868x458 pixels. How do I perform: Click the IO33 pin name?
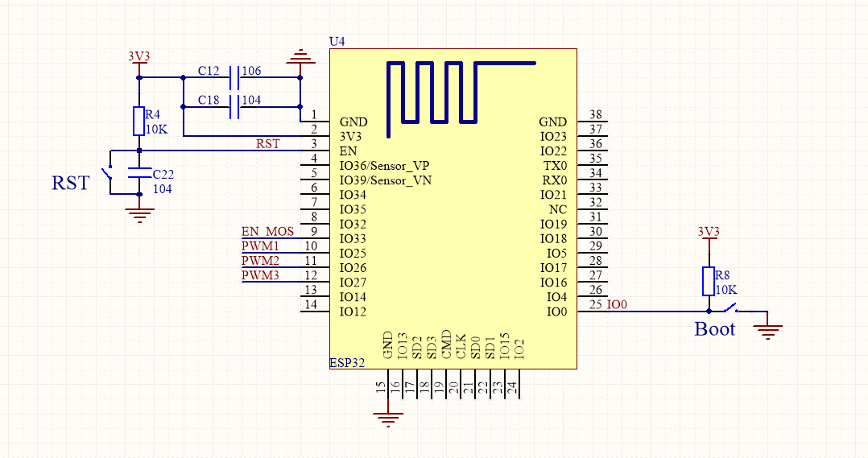click(353, 238)
